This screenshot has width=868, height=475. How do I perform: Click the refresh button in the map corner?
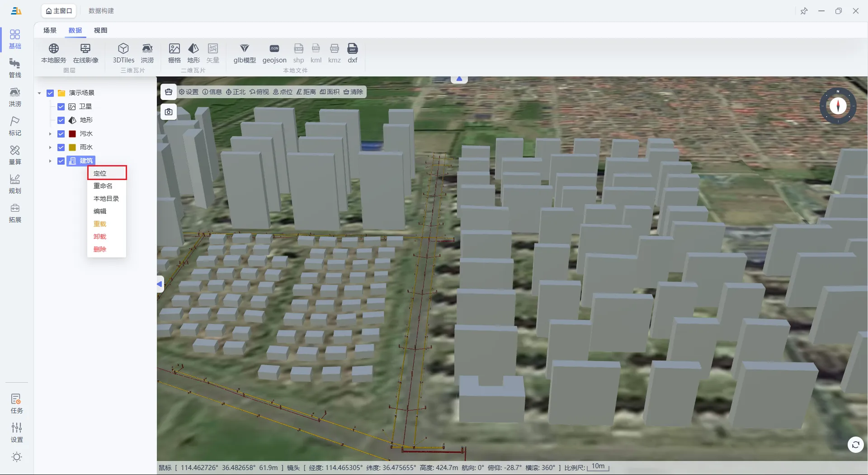855,445
